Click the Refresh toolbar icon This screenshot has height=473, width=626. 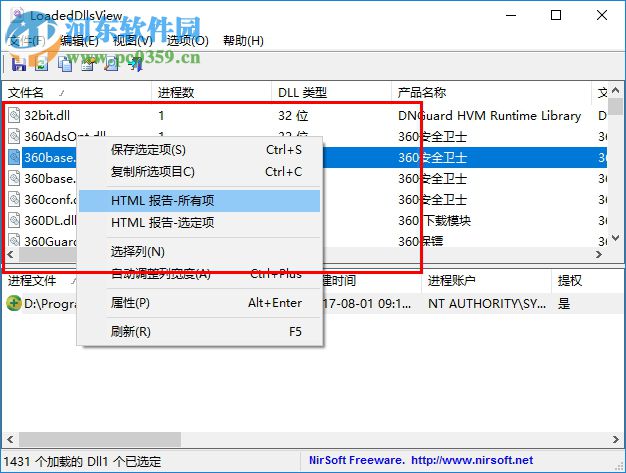coord(42,64)
